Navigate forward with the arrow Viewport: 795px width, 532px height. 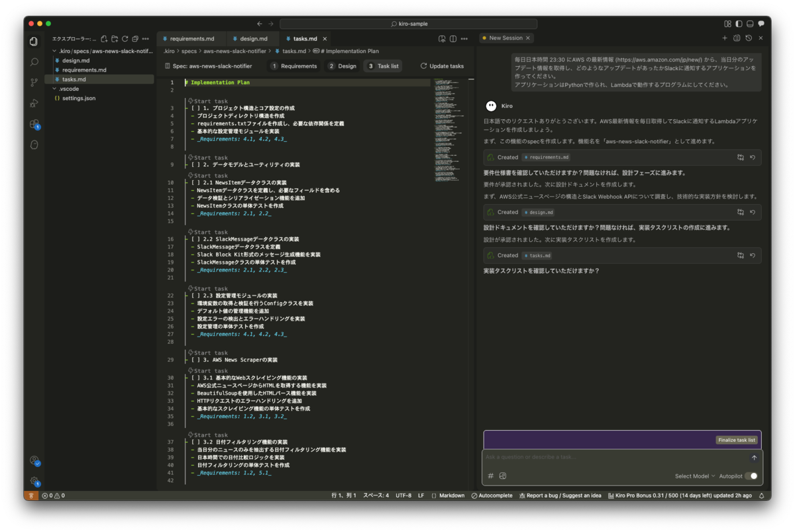[272, 23]
